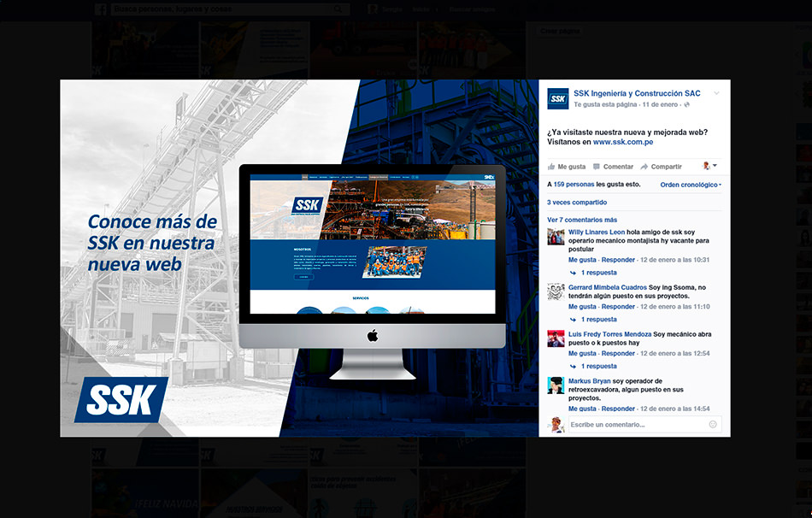Open Willy Linares Leon's profile name
The height and width of the screenshot is (518, 812).
tap(597, 232)
